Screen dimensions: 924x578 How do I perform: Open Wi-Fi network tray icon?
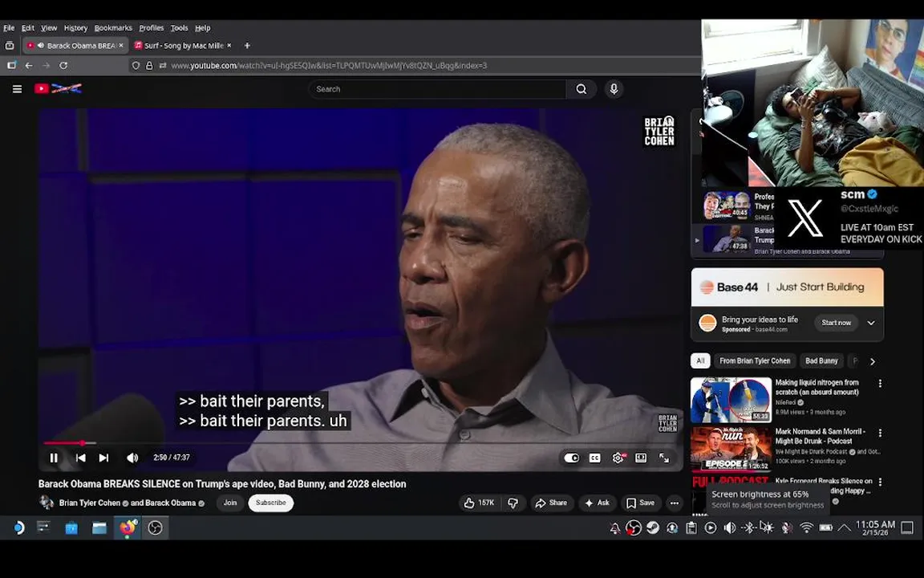[x=807, y=528]
